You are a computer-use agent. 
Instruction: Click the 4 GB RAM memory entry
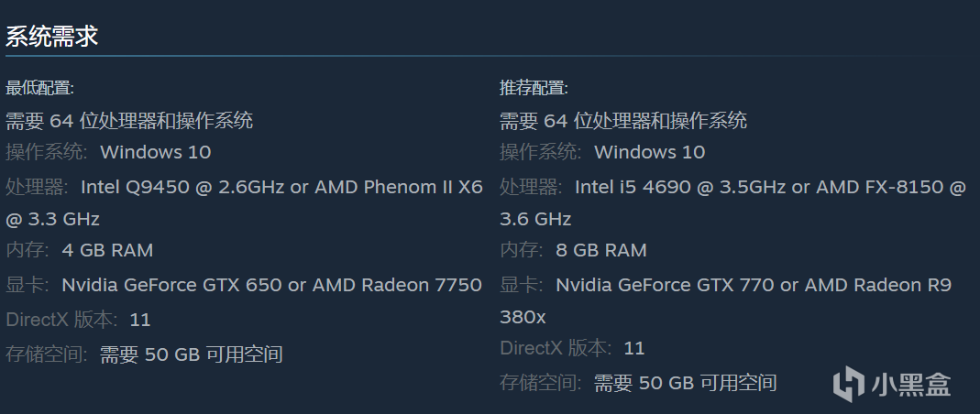click(x=107, y=250)
